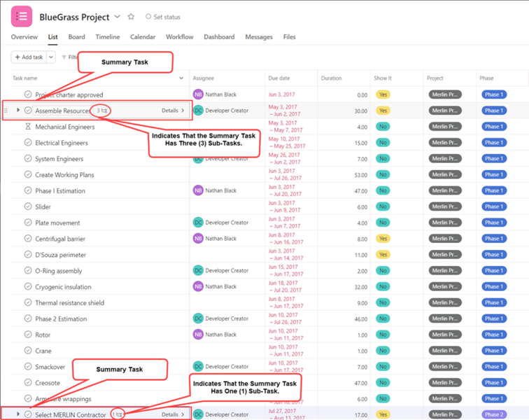Viewport: 529px width, 420px height.
Task: Open the Calendar tab
Action: (x=143, y=37)
